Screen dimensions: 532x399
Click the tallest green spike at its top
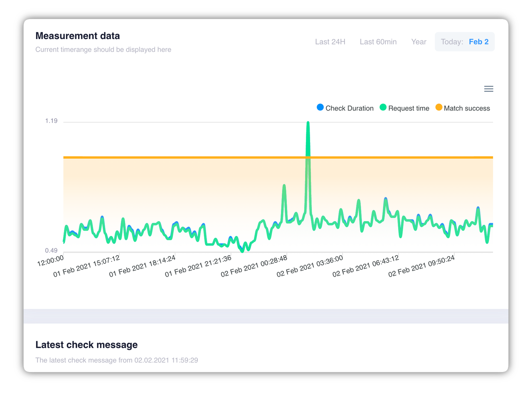pos(308,123)
